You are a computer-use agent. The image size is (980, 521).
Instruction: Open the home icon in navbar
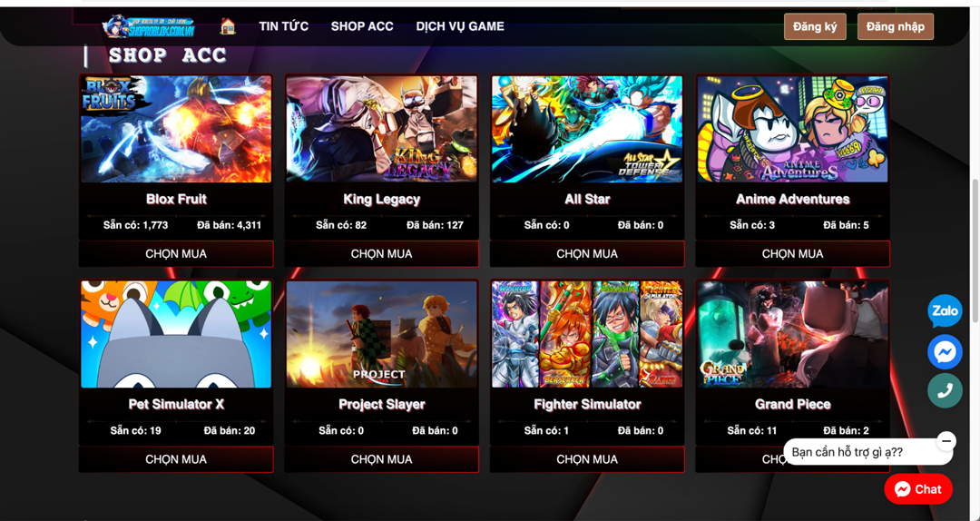click(228, 26)
